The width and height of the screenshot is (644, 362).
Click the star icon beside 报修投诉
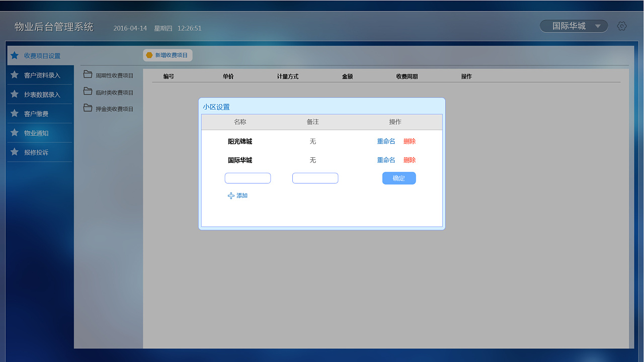point(15,152)
